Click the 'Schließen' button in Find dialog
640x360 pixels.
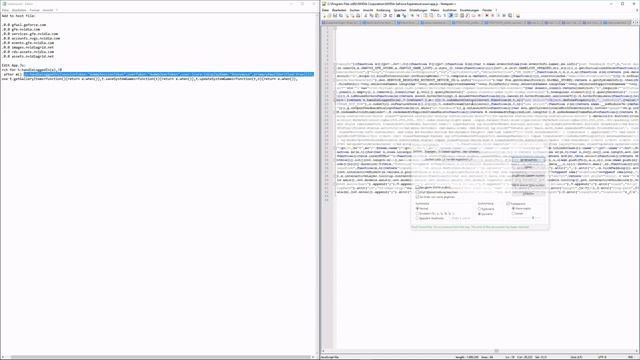[528, 194]
